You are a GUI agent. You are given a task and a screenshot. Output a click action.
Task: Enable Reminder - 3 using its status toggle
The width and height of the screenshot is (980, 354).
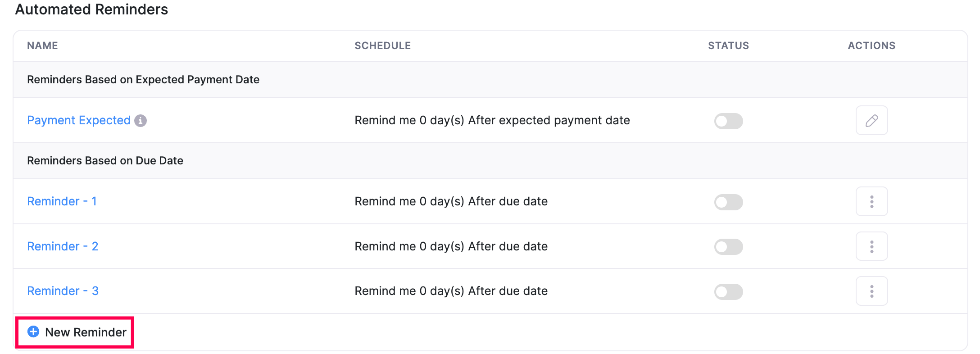[x=728, y=291]
